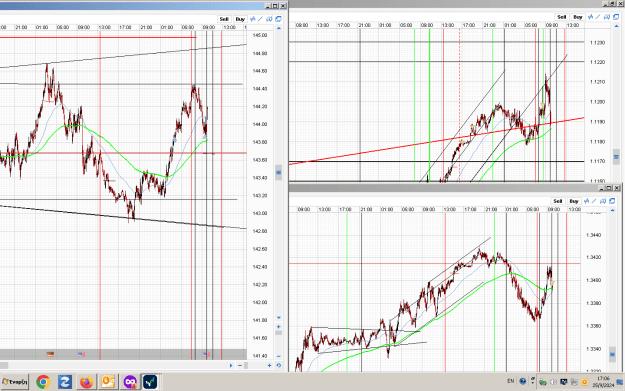Click vertical zoom minus on left chart

[x=279, y=356]
